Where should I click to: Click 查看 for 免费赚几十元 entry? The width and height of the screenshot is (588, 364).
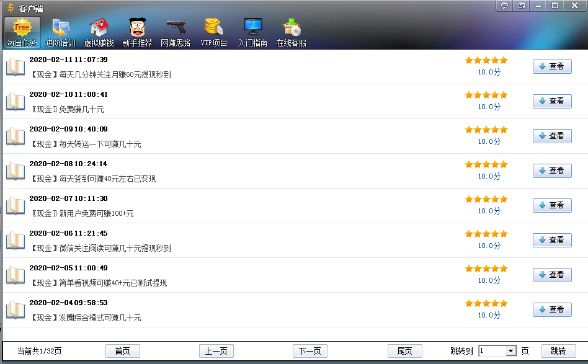point(552,101)
